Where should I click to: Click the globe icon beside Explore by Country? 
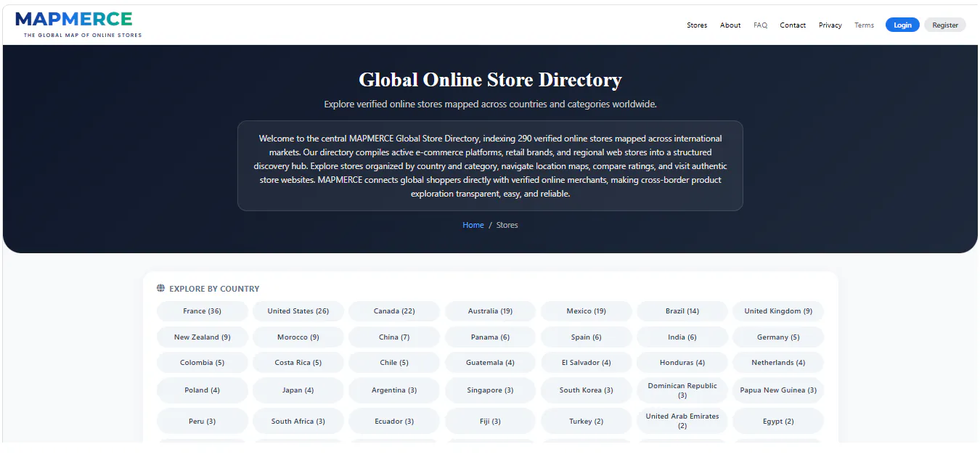pyautogui.click(x=160, y=288)
